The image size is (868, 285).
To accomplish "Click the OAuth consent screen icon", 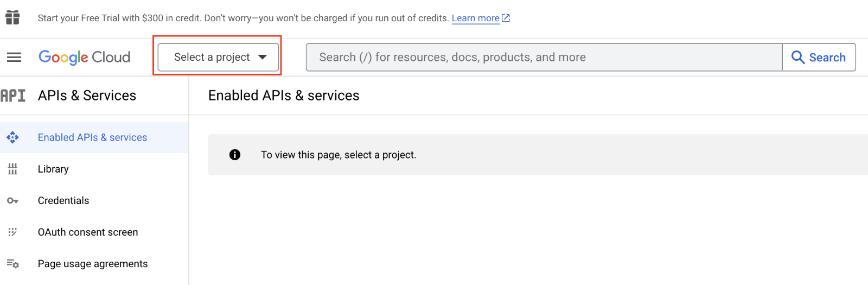I will pyautogui.click(x=12, y=232).
